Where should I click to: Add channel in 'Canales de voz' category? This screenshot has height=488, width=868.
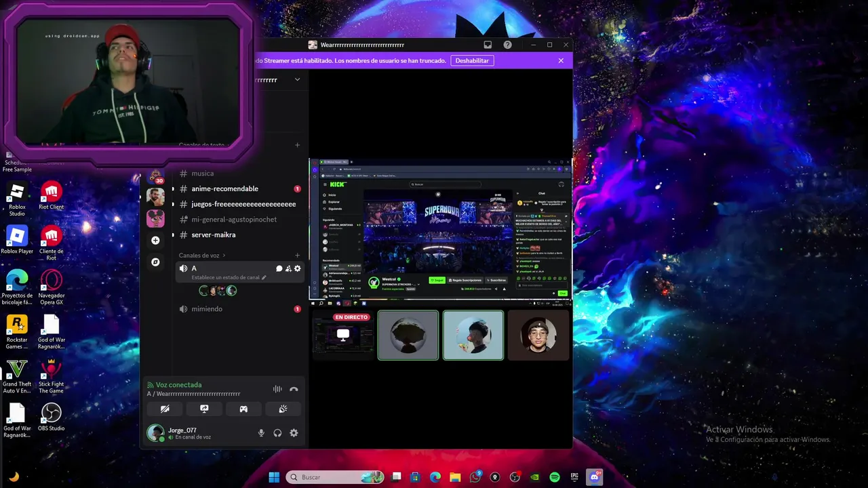tap(297, 256)
